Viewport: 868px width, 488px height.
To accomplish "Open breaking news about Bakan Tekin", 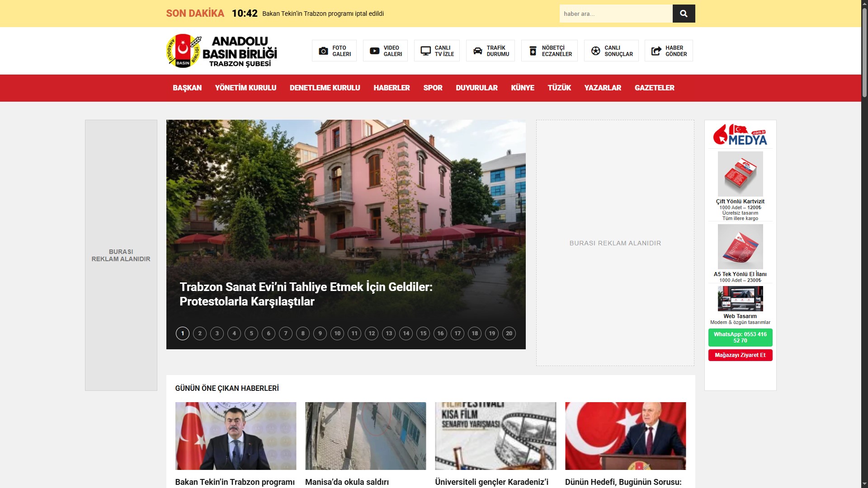I will coord(323,14).
